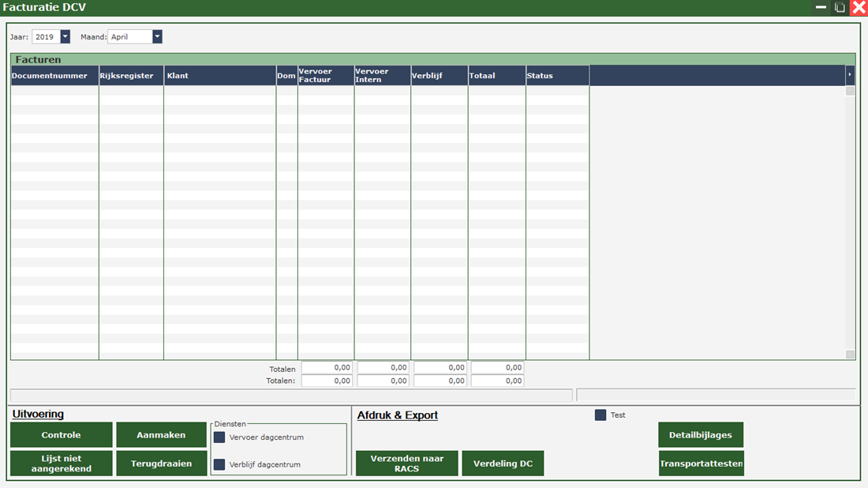Expand the Maand dropdown list
This screenshot has height=488, width=868.
tap(157, 36)
